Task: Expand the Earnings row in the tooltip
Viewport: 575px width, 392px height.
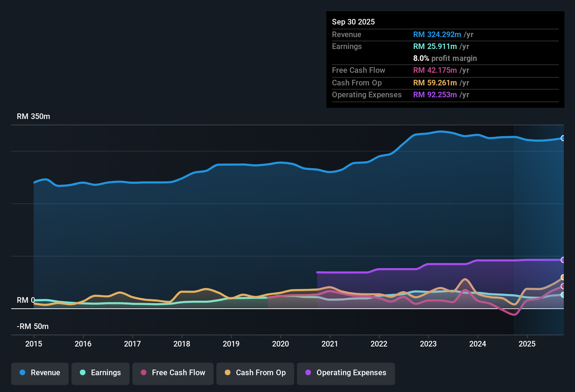Action: click(x=445, y=46)
